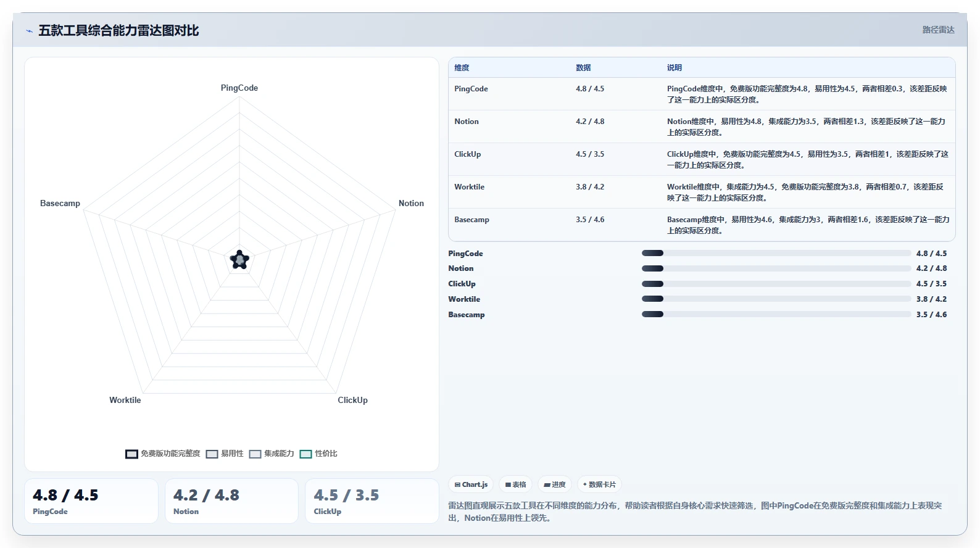Click the ClickUp axis label on radar
This screenshot has width=980, height=548.
352,400
